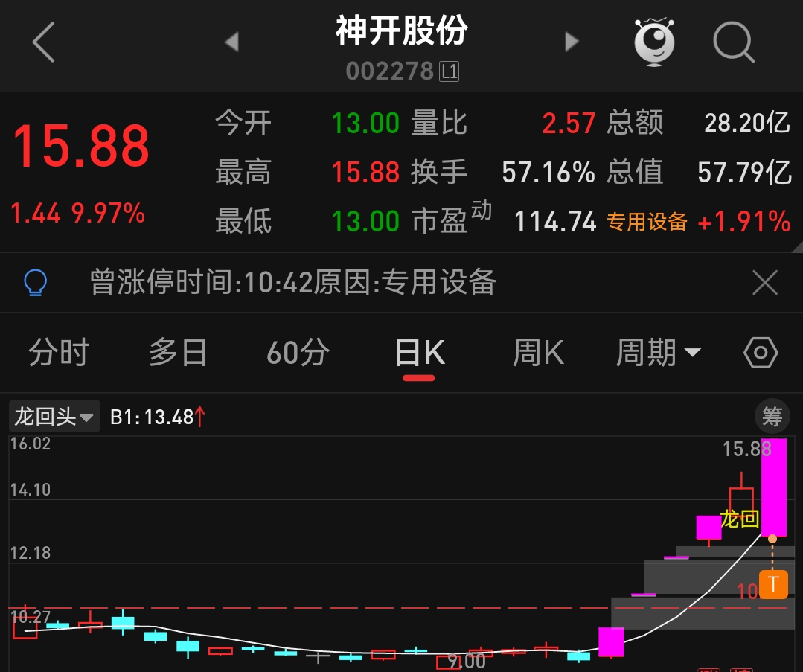Viewport: 803px width, 672px height.
Task: Tap the 9.00 low price label on chart
Action: (467, 662)
